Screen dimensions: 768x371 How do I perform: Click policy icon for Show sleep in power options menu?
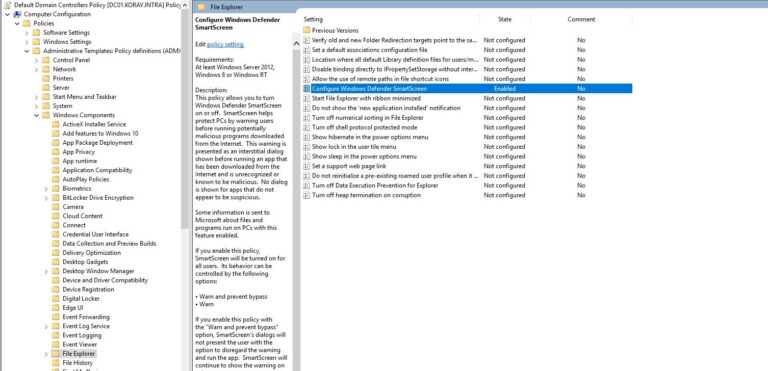[307, 156]
